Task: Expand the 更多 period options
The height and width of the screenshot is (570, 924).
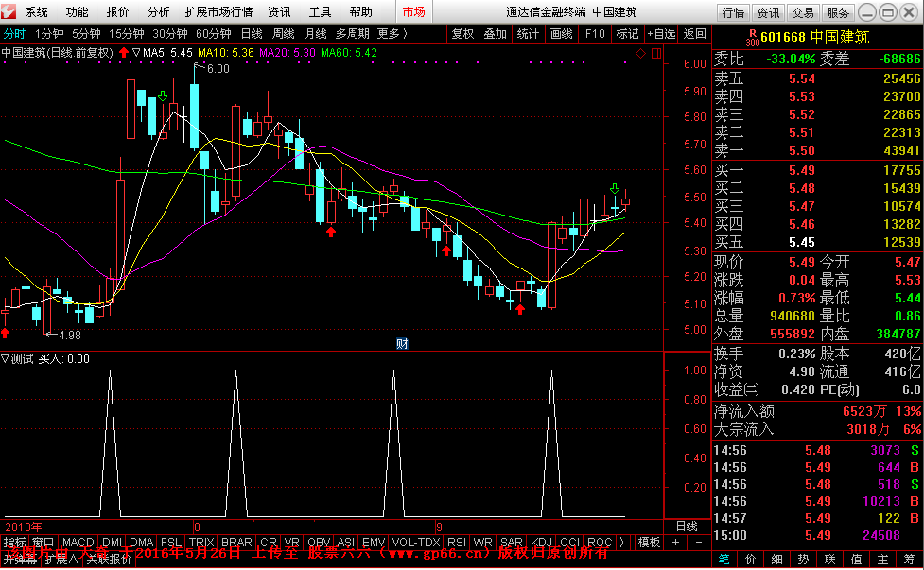Action: click(x=392, y=34)
